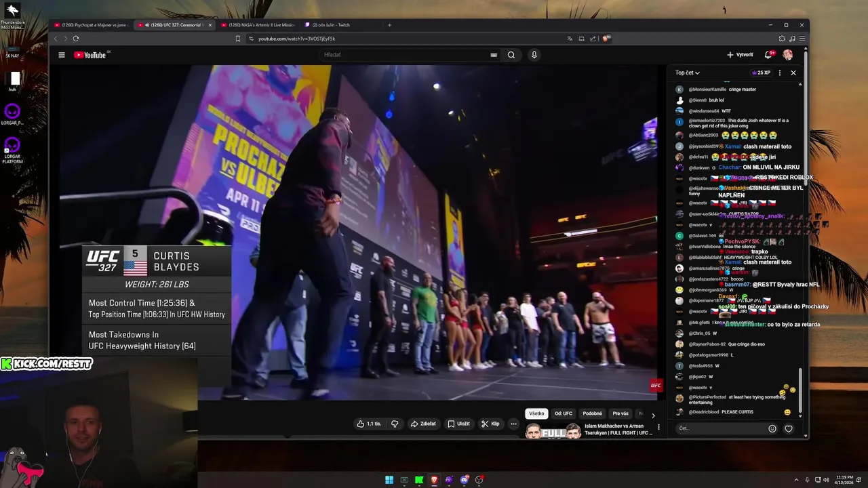Open Discord from the taskbar

coord(464,480)
